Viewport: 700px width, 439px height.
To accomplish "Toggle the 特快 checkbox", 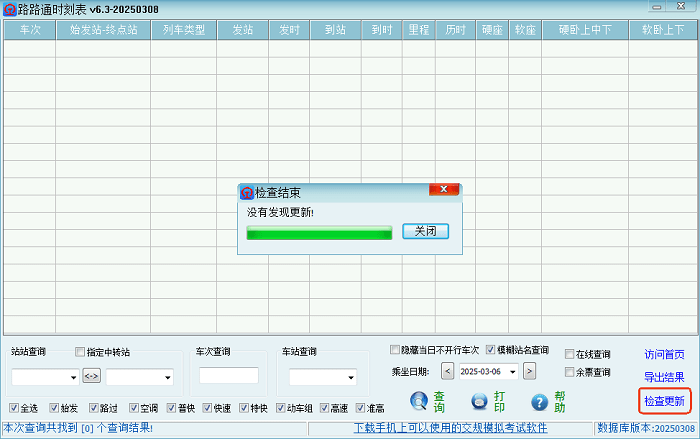I will [244, 408].
